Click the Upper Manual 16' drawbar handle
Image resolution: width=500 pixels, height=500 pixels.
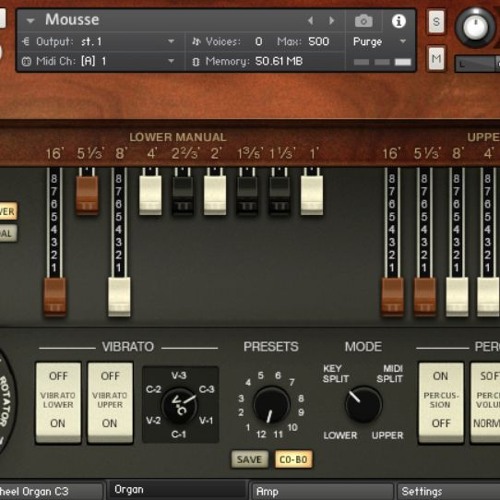point(392,297)
